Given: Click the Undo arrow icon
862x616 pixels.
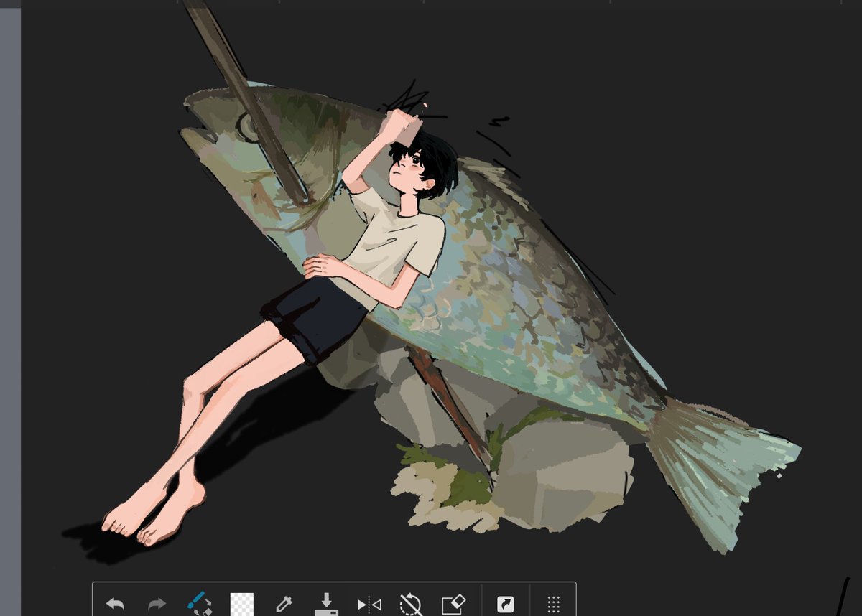Looking at the screenshot, I should click(115, 605).
